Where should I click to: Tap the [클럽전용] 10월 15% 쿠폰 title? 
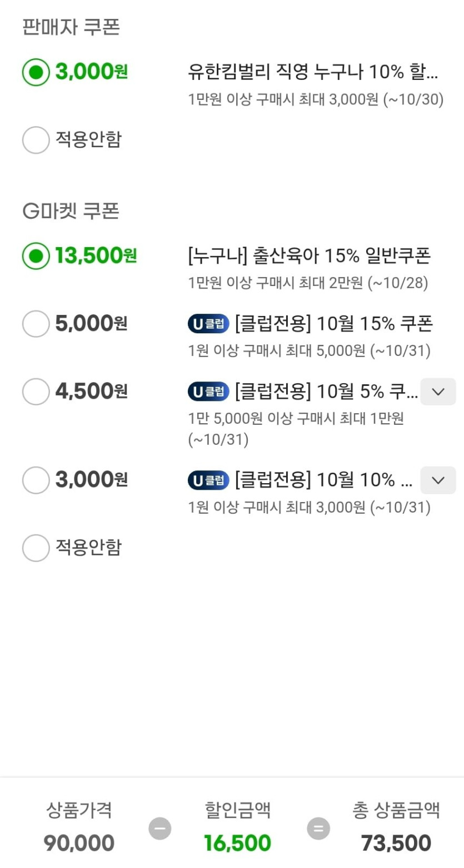333,323
